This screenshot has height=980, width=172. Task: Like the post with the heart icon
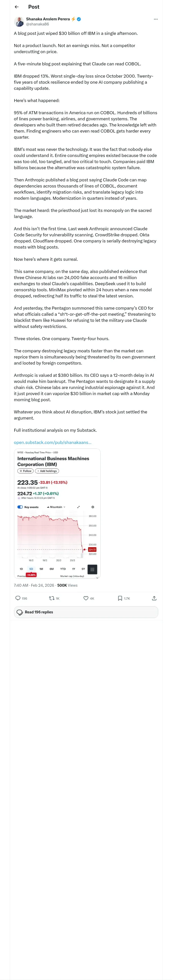point(86,598)
